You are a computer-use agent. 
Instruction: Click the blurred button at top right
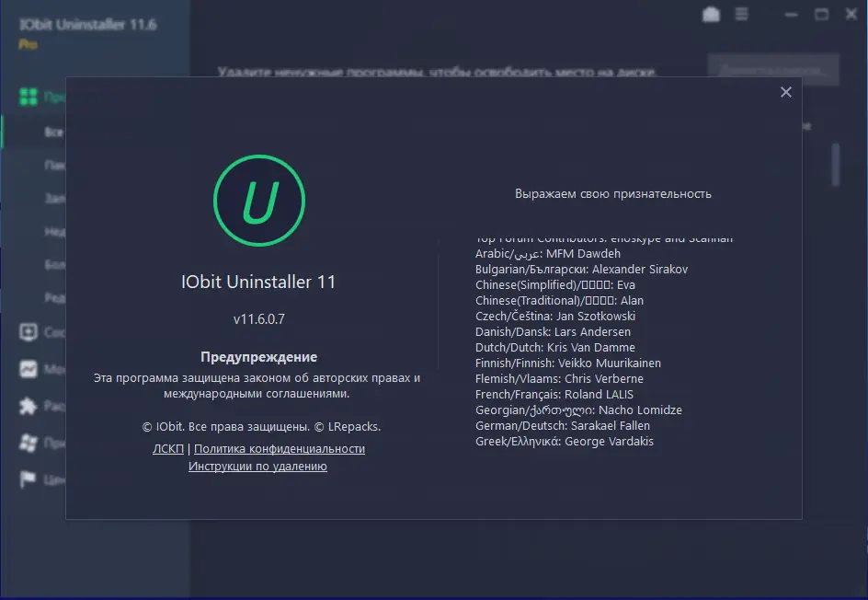coord(773,70)
